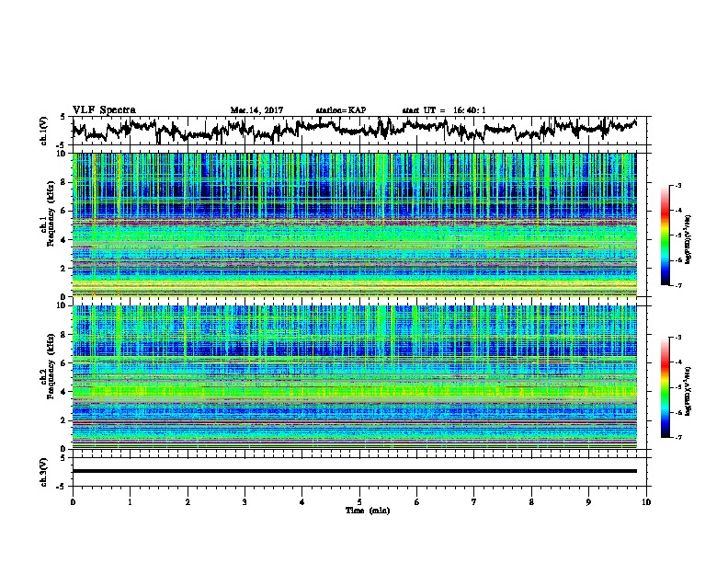
Task: Click the "0" time axis tick label
Action: 73,502
